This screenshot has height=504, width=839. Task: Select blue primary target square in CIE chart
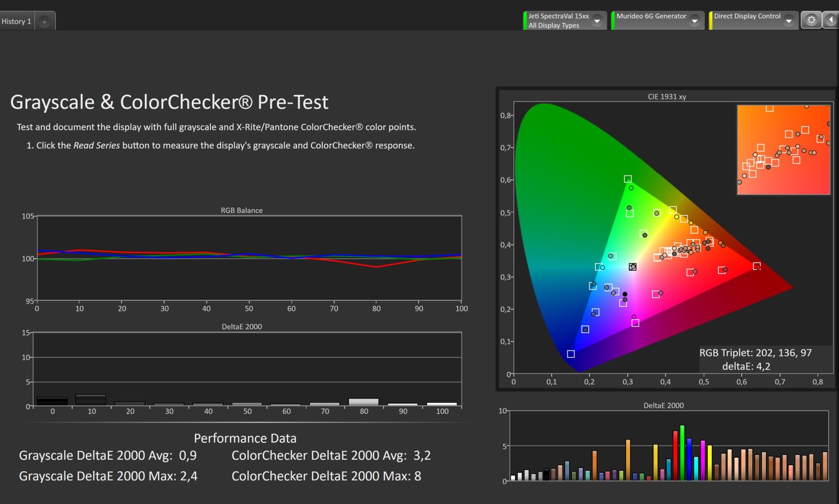(571, 354)
